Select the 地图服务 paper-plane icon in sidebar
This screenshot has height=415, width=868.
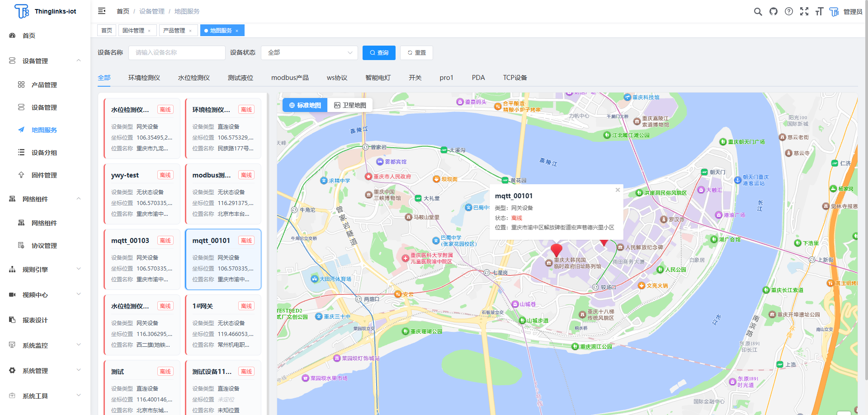21,130
